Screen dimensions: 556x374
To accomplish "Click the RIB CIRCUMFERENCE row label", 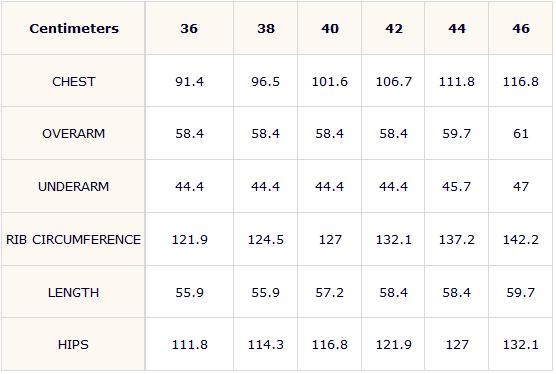I will [74, 240].
